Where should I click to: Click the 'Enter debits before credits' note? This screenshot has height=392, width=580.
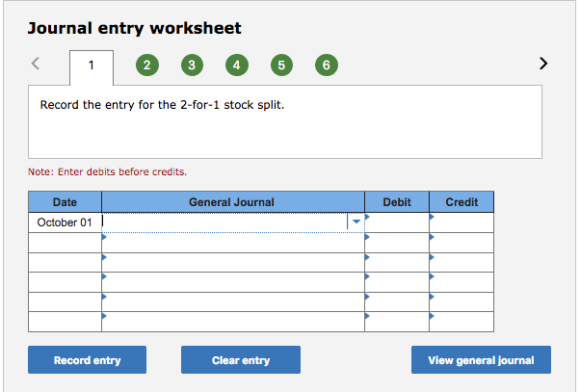tap(107, 172)
